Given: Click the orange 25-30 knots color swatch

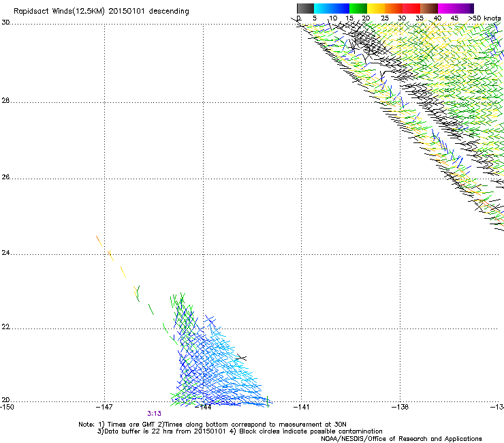Looking at the screenshot, I should (394, 8).
